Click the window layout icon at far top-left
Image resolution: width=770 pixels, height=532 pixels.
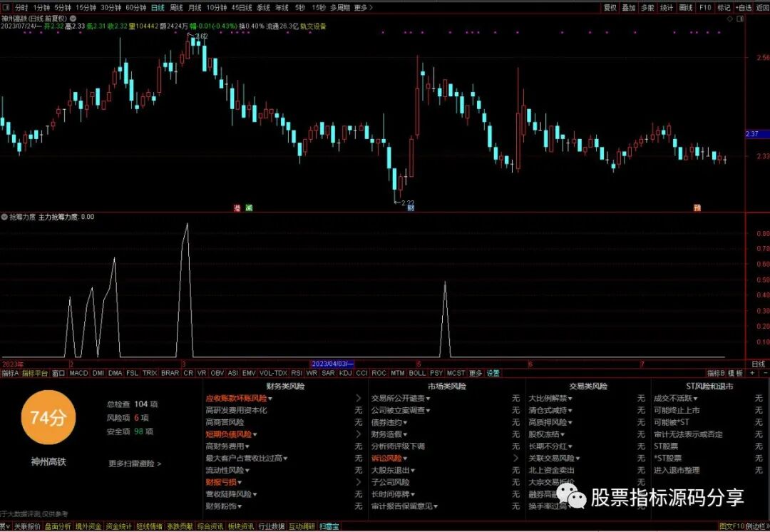[x=5, y=8]
